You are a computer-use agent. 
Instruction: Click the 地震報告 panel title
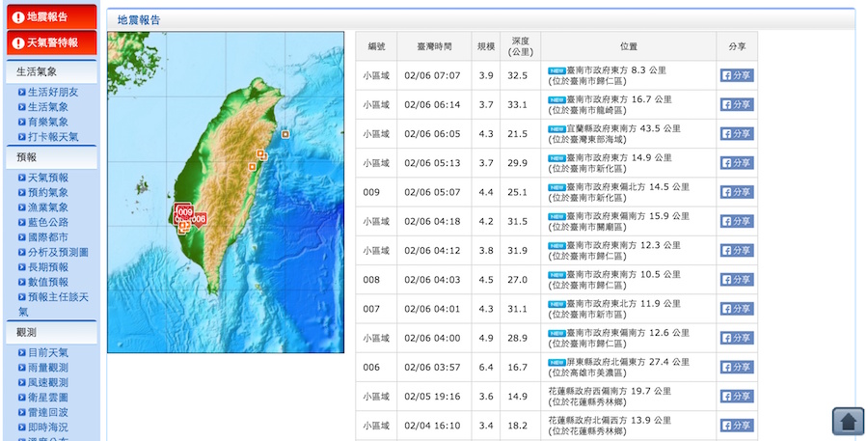138,20
